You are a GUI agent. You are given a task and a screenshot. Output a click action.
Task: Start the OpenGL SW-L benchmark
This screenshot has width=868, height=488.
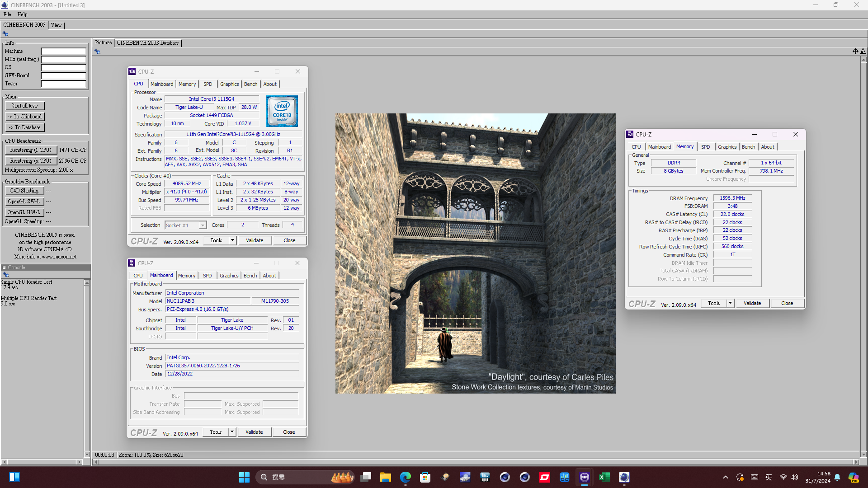point(24,202)
